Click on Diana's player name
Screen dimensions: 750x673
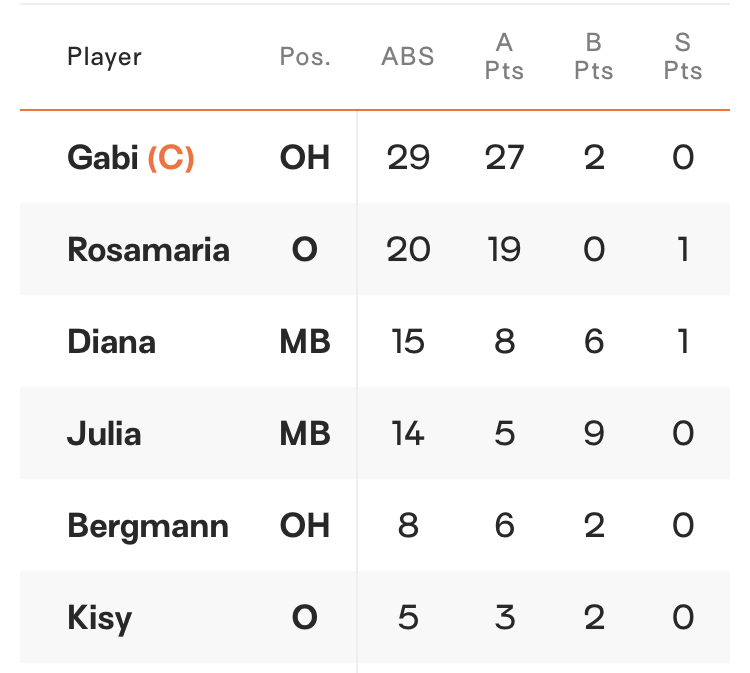point(111,342)
